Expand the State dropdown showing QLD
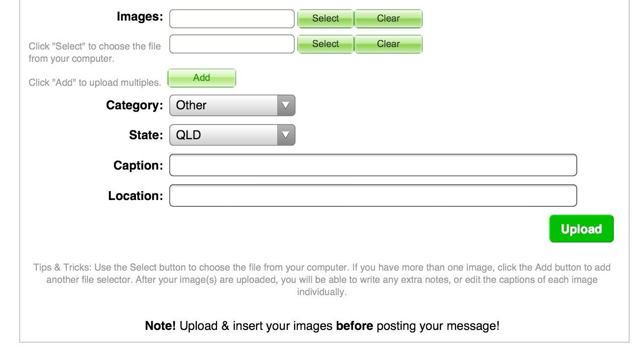644x351 pixels. pyautogui.click(x=232, y=135)
